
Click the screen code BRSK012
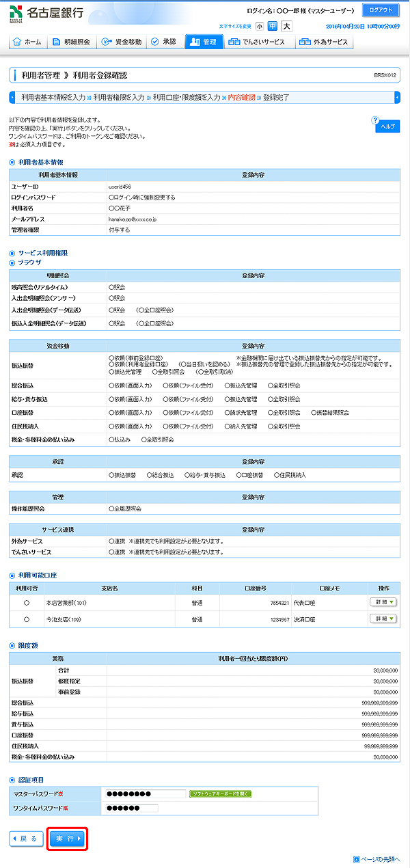click(385, 75)
